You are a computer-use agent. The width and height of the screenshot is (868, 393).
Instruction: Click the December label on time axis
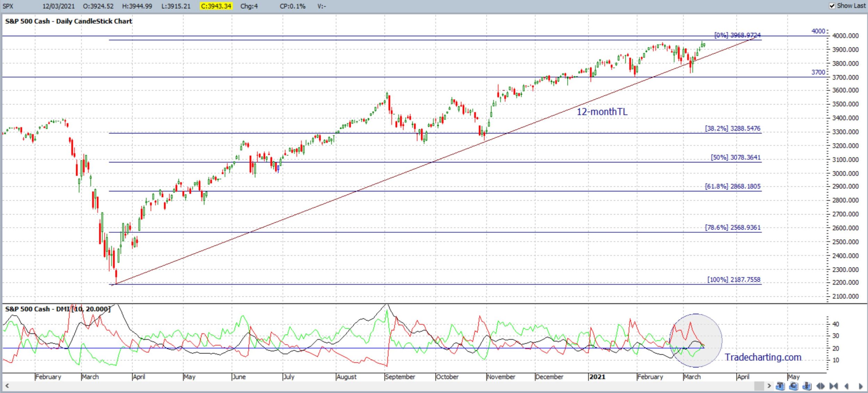point(549,377)
